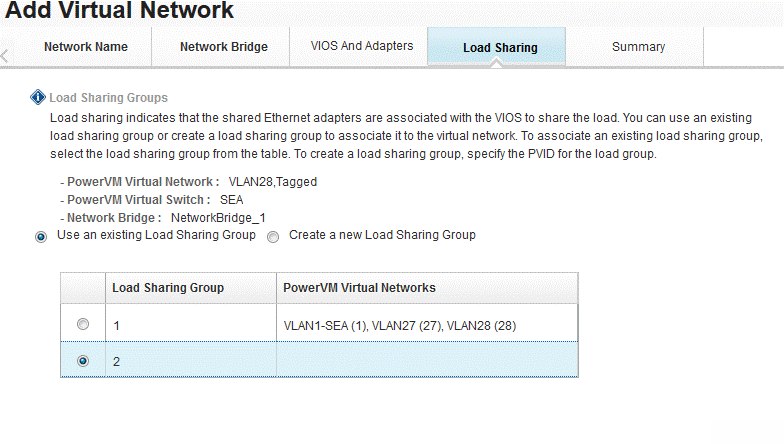The image size is (784, 444).
Task: Click the empty virtual networks cell in row 2
Action: coord(427,361)
